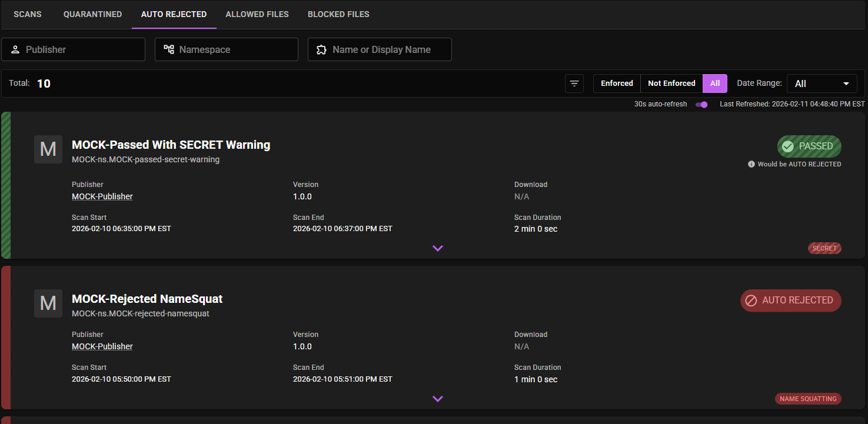The height and width of the screenshot is (424, 868).
Task: Click the puzzle piece extension icon
Action: coord(321,49)
